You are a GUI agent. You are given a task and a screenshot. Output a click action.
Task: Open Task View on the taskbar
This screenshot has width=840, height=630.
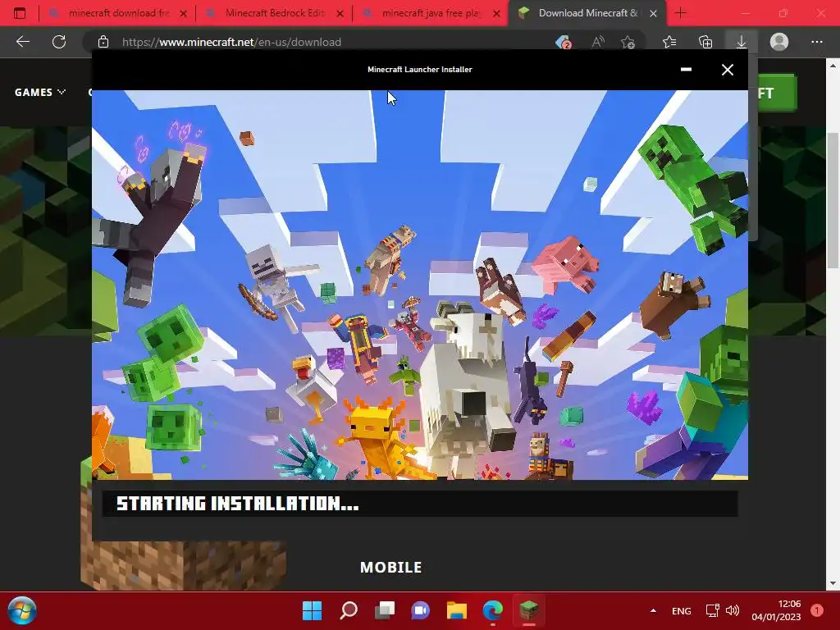[384, 610]
